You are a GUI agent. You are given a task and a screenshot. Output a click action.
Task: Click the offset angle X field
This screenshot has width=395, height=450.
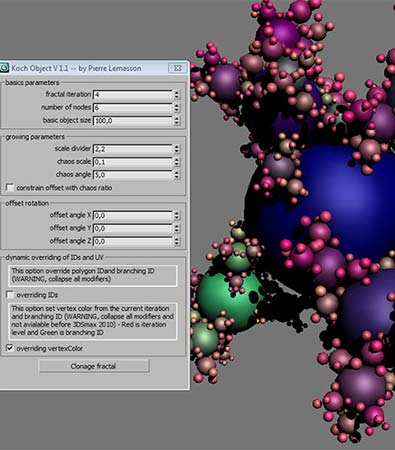[x=133, y=216]
